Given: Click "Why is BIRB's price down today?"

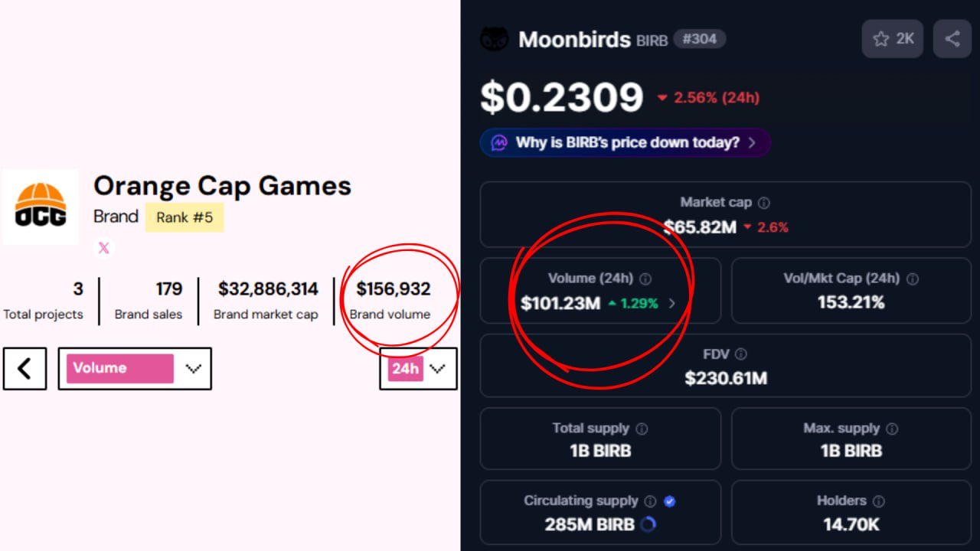Looking at the screenshot, I should (625, 142).
